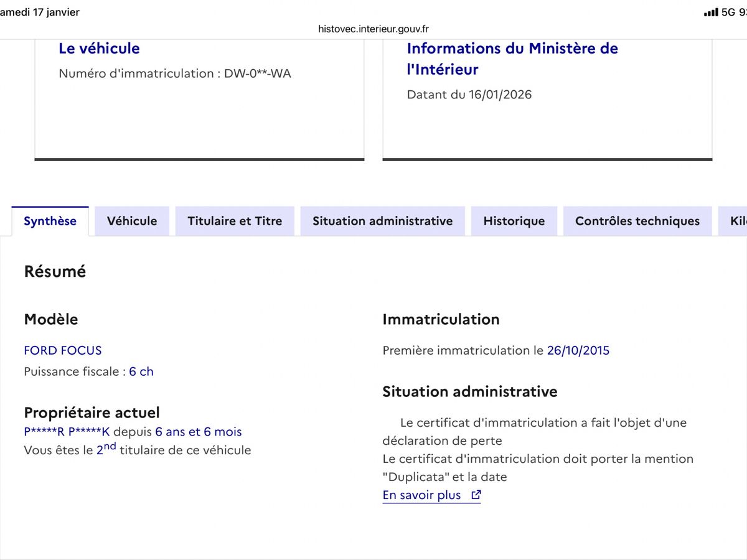Screen dimensions: 747x560
Task: Go to the Historique tab
Action: click(x=514, y=221)
